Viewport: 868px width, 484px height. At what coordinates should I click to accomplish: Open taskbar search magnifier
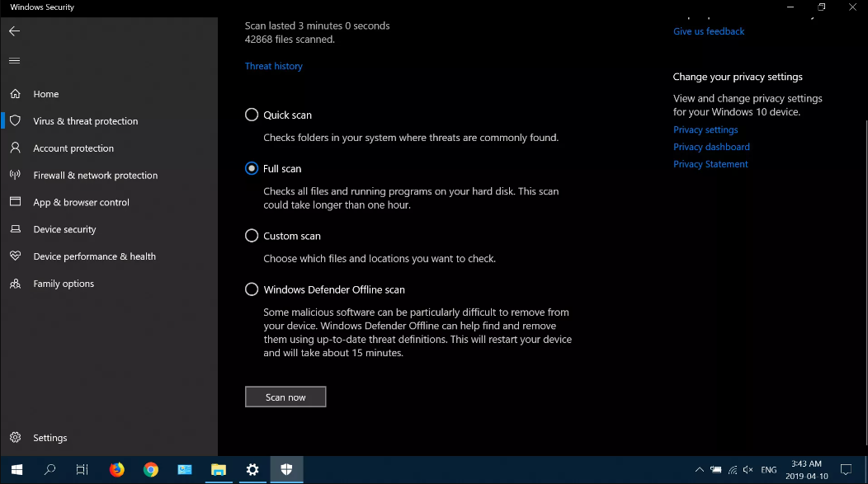(x=50, y=470)
